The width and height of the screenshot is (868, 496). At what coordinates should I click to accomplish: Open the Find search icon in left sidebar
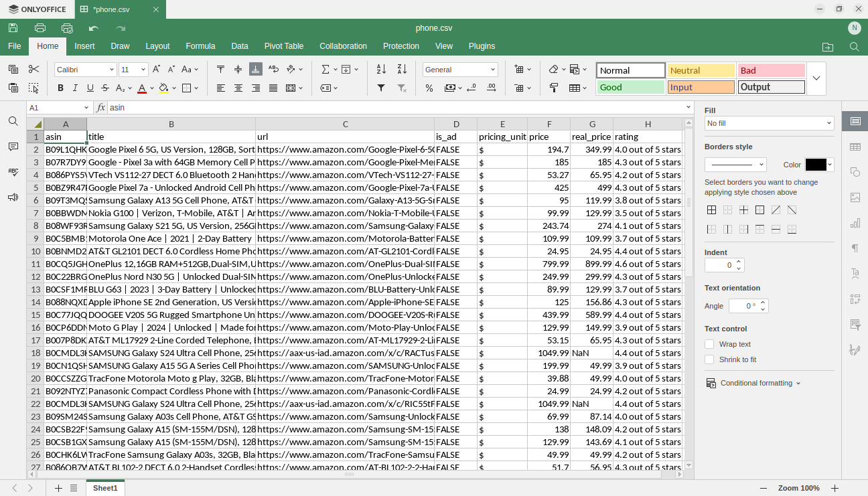coord(13,121)
